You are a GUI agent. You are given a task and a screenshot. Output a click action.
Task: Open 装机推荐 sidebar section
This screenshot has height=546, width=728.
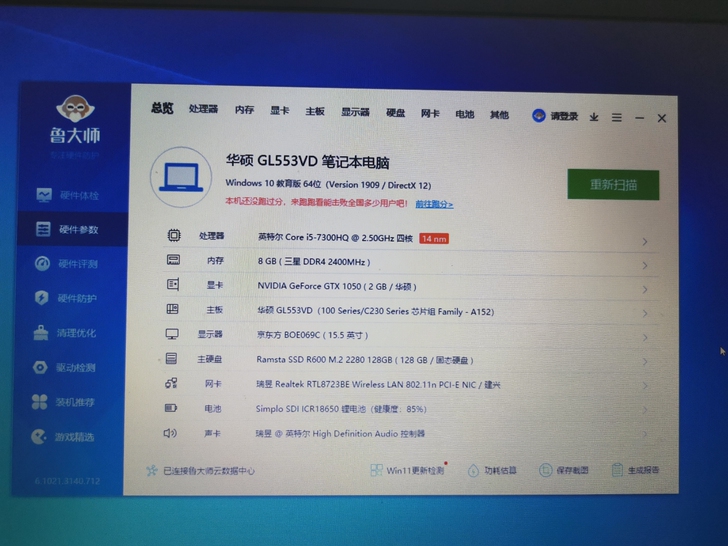click(63, 402)
